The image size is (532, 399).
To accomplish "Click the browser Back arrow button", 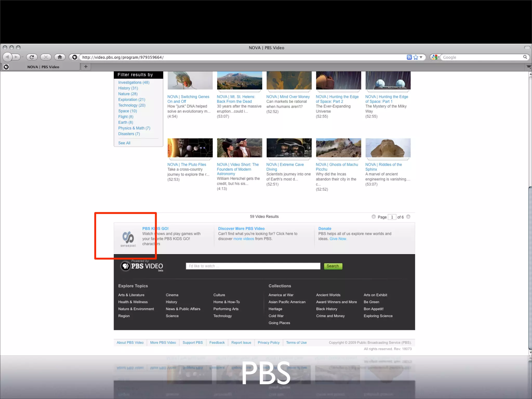I will point(8,57).
